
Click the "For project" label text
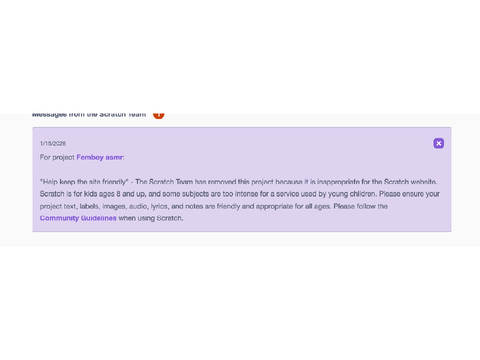(x=57, y=157)
